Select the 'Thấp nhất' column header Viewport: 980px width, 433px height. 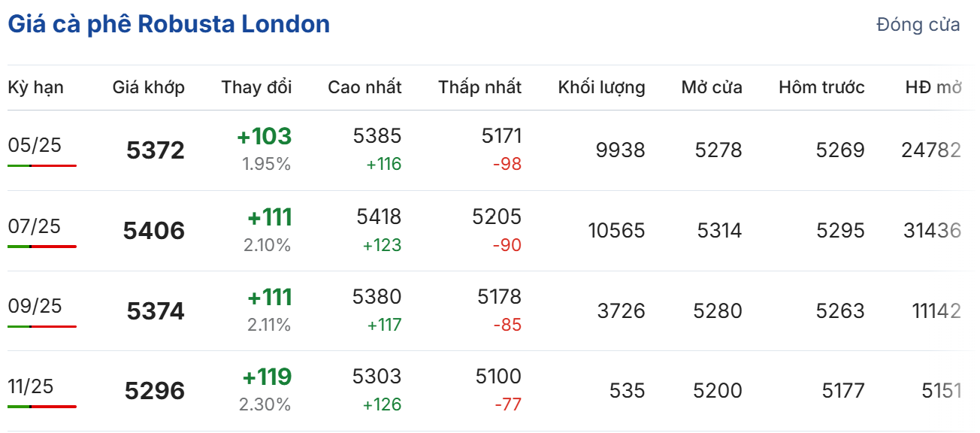point(479,87)
